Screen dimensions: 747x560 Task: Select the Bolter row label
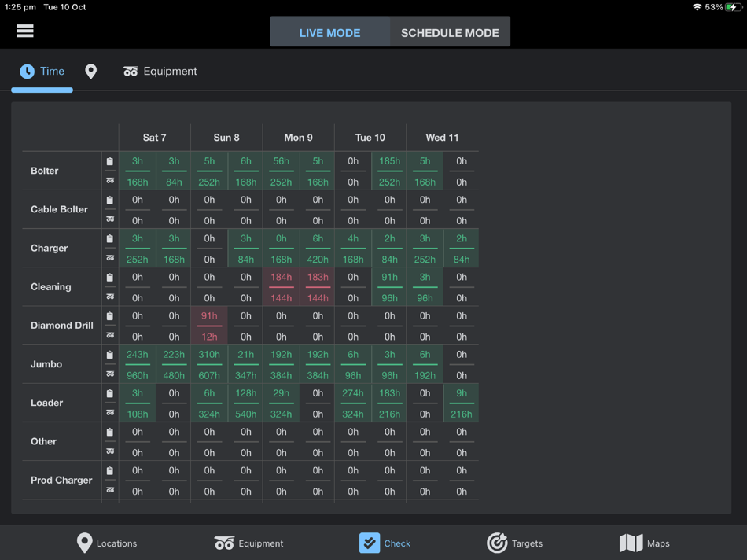point(44,171)
